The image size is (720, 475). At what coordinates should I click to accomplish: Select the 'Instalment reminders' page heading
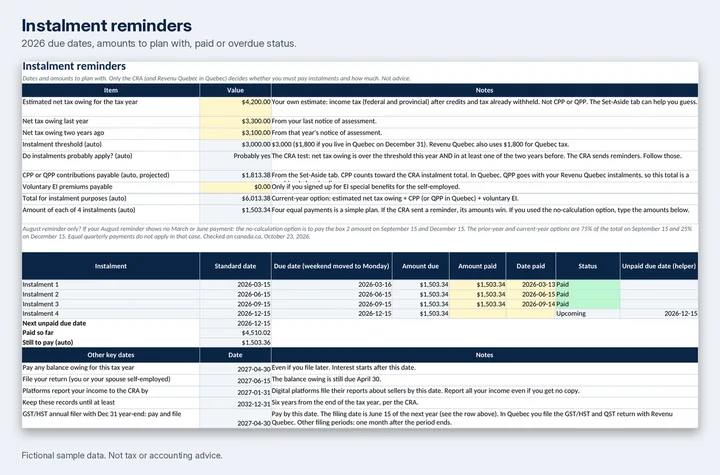click(107, 26)
